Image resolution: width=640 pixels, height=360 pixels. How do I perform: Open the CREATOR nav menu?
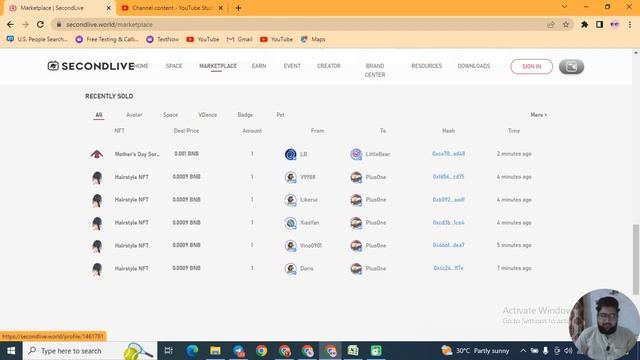tap(329, 66)
